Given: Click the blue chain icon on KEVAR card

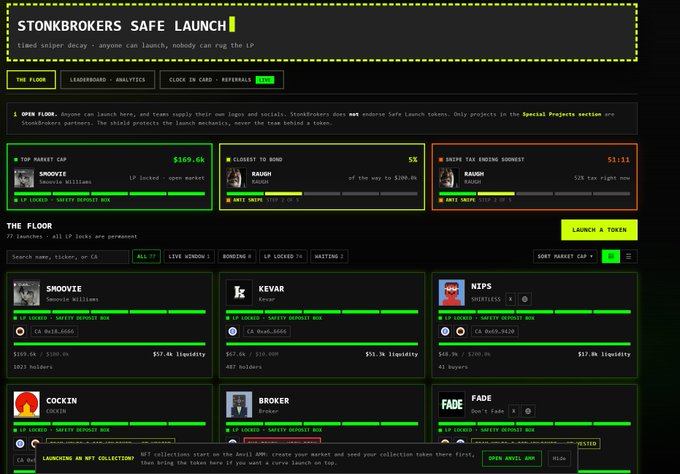Looking at the screenshot, I should pos(232,332).
